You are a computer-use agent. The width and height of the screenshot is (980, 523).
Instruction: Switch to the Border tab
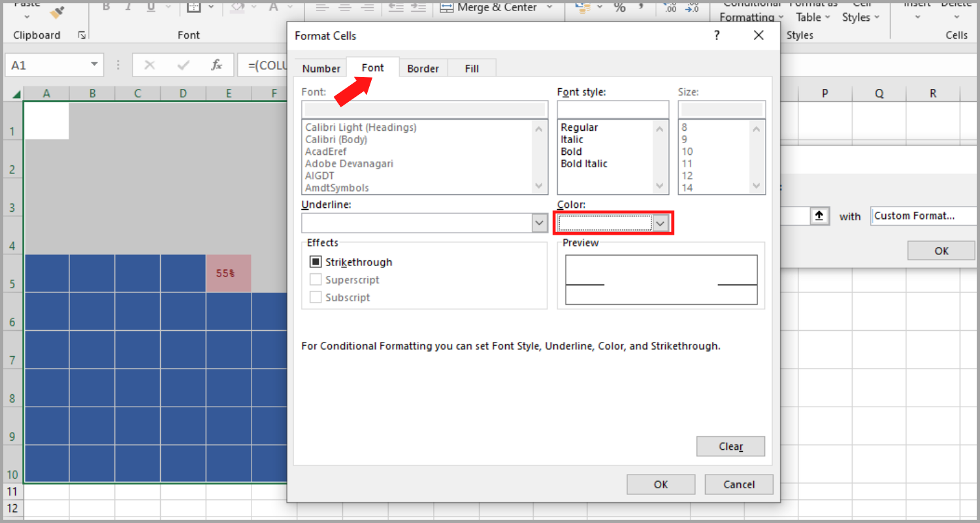click(423, 69)
